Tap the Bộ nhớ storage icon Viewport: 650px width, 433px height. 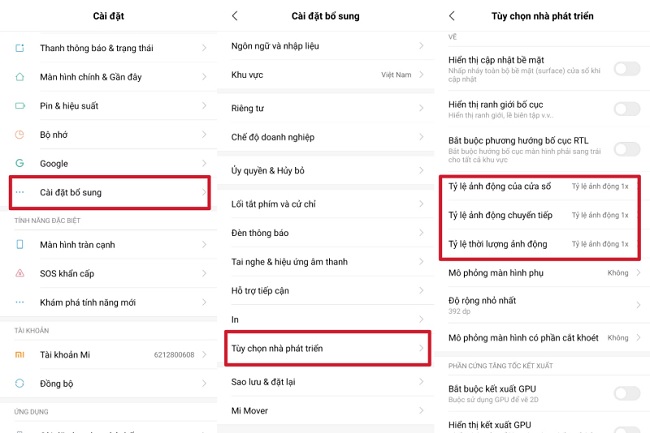pos(20,134)
